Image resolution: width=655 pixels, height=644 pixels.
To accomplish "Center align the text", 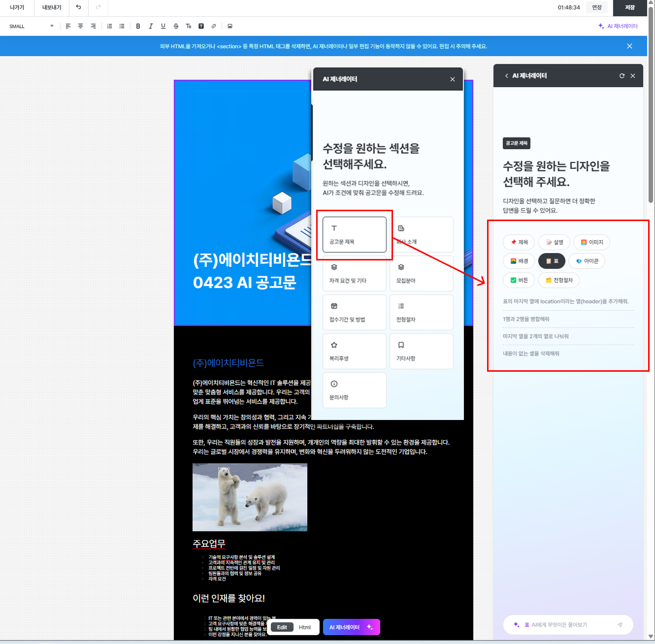I will [80, 26].
